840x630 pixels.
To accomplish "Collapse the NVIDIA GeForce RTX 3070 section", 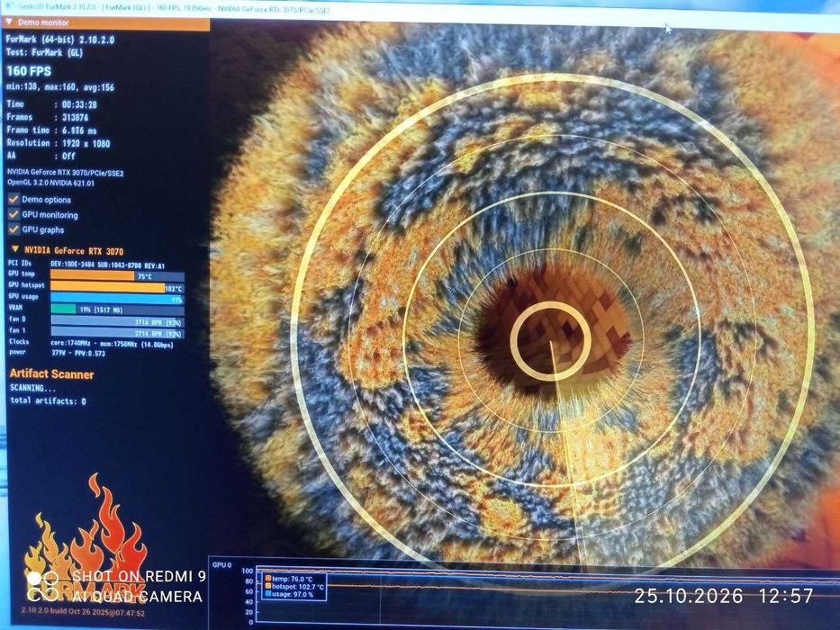I will (x=15, y=249).
